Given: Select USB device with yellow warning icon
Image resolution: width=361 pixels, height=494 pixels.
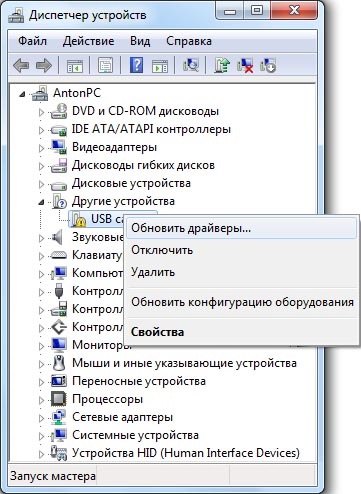Looking at the screenshot, I should tap(97, 219).
